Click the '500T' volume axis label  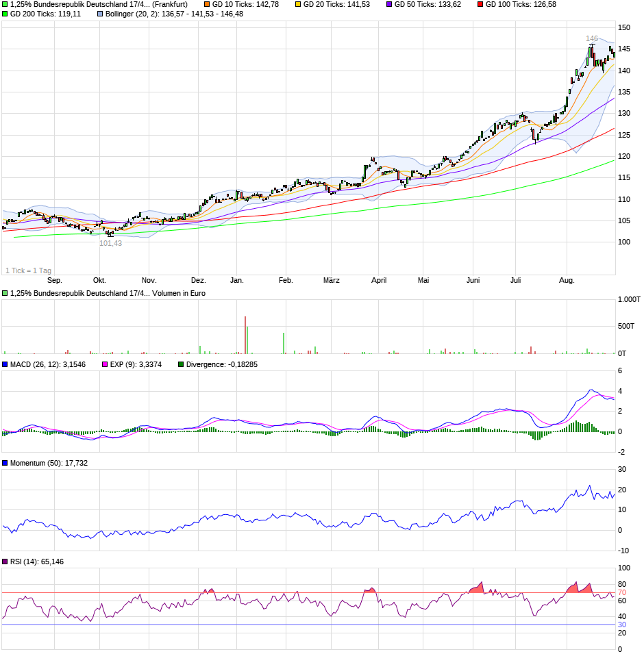coord(626,327)
